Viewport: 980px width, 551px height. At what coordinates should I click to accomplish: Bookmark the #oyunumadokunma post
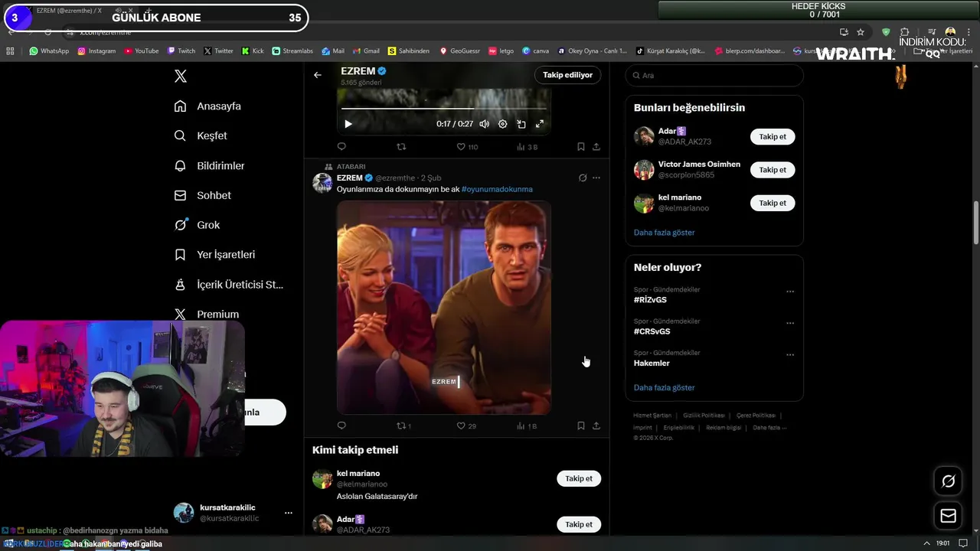tap(580, 425)
